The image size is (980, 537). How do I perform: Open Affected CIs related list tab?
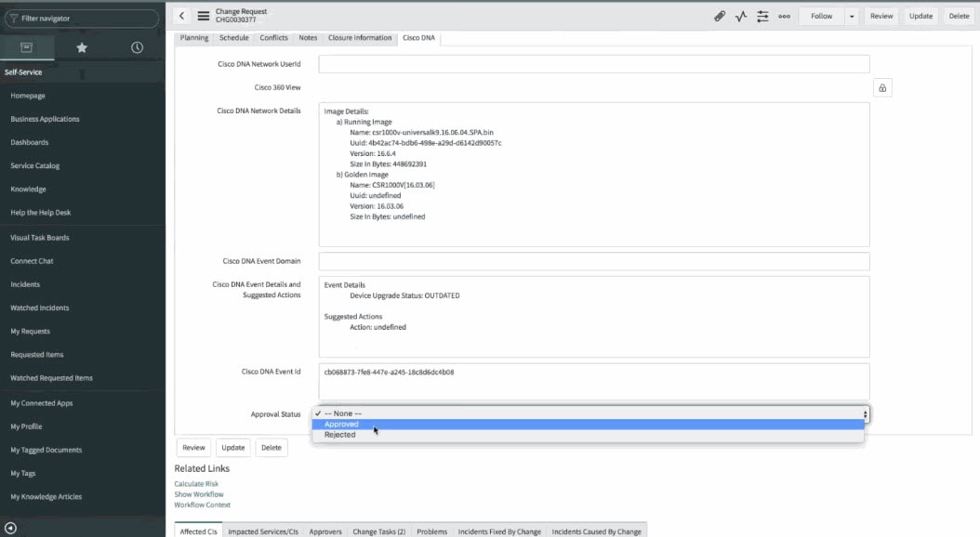pyautogui.click(x=199, y=531)
